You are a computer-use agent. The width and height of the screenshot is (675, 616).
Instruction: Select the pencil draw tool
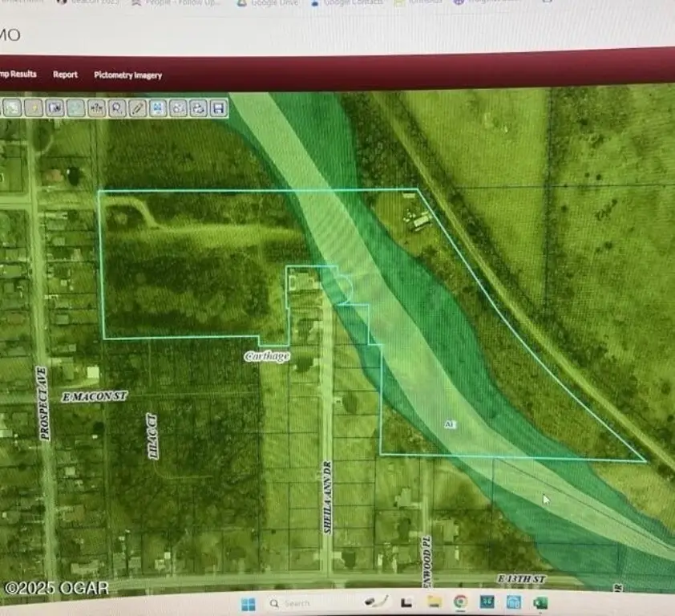138,107
